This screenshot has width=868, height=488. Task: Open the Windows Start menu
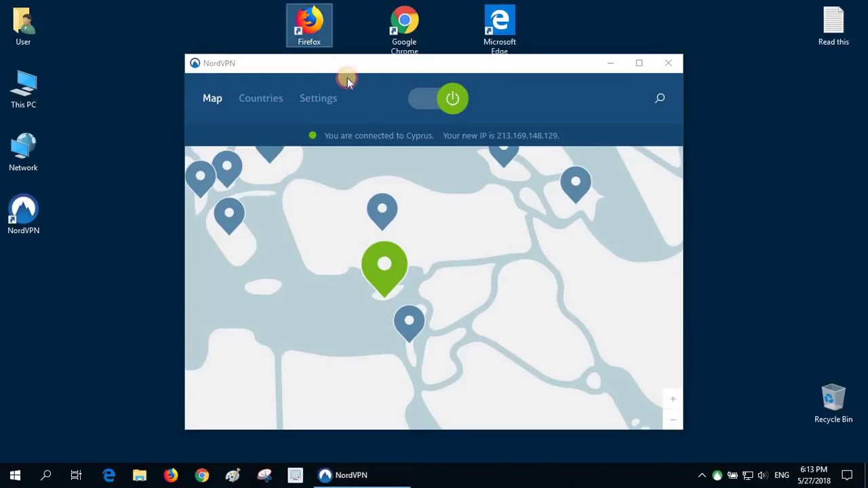click(x=15, y=475)
